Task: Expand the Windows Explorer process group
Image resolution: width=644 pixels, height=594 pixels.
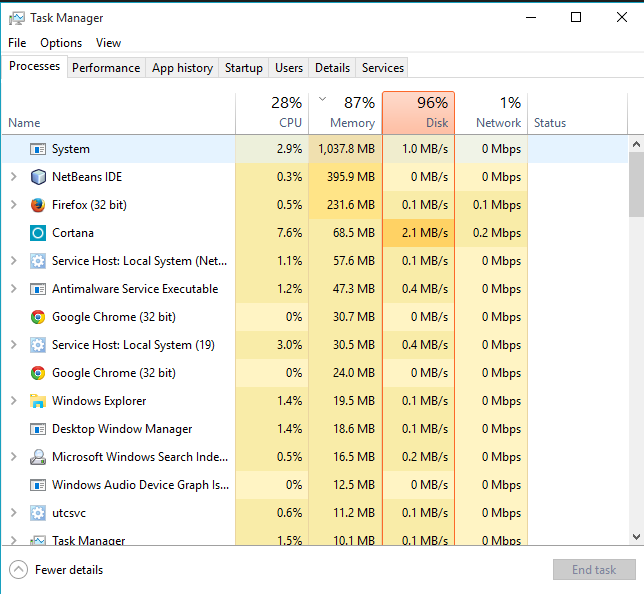Action: coord(13,401)
